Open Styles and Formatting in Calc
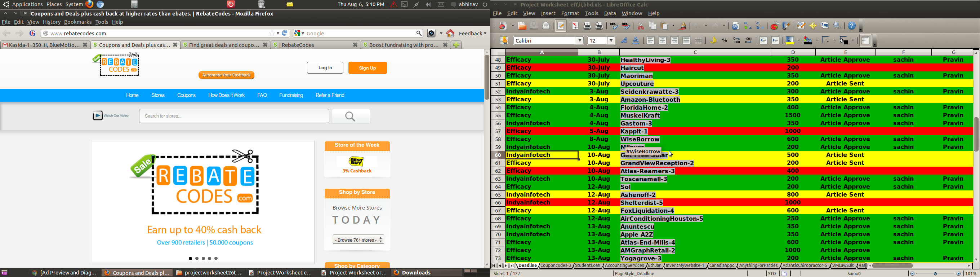980x277 pixels. 504,41
